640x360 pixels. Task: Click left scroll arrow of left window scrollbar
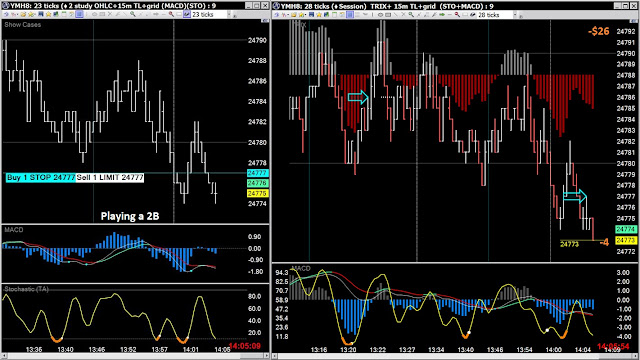tap(3, 356)
